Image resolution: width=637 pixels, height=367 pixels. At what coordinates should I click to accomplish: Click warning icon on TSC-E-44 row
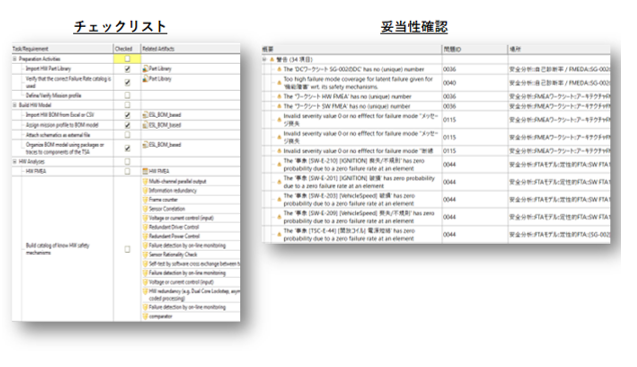[279, 235]
